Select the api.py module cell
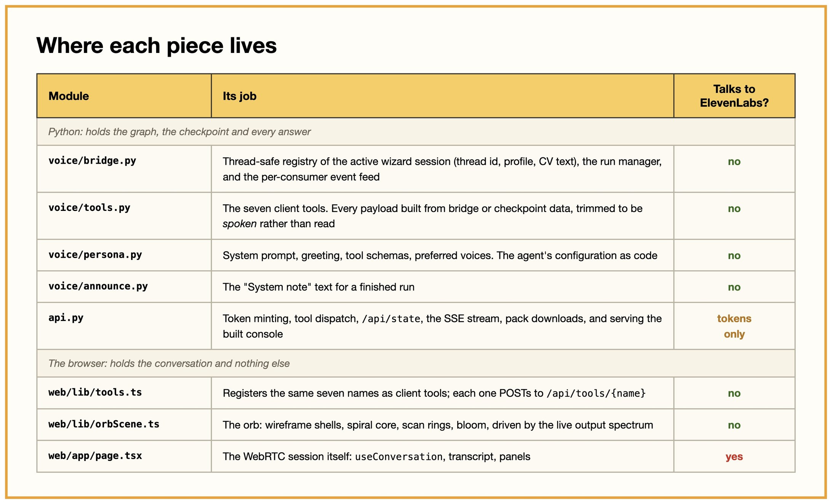 [124, 326]
